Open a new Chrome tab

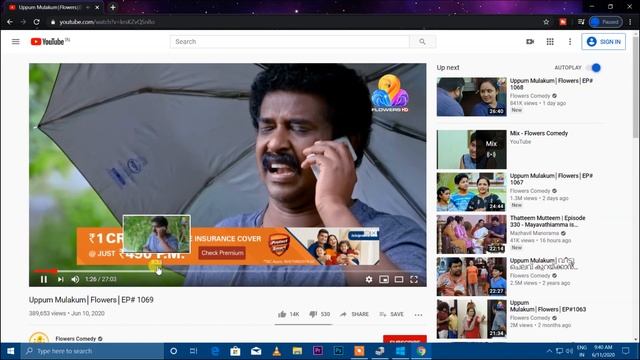click(x=113, y=7)
